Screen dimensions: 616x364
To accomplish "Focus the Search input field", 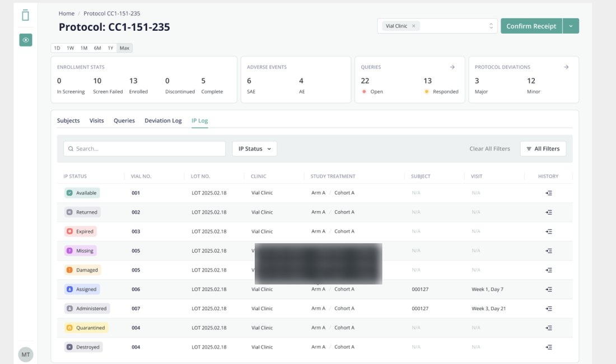I will click(x=144, y=149).
